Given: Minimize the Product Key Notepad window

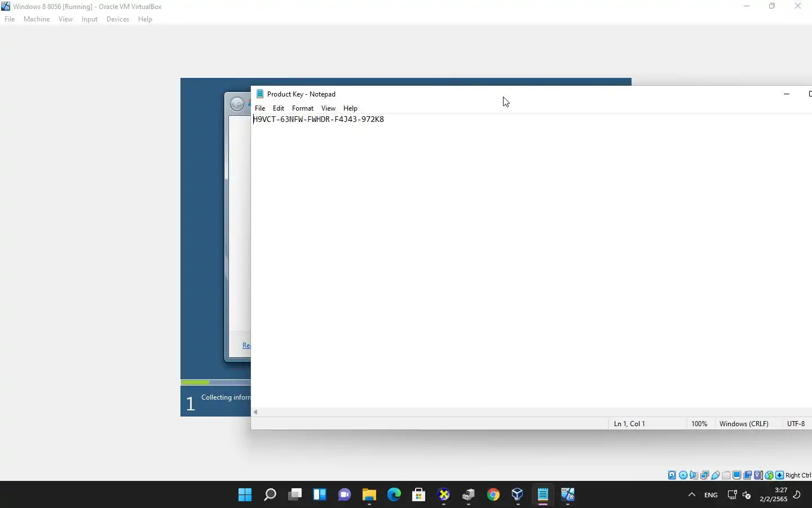Looking at the screenshot, I should coord(787,94).
